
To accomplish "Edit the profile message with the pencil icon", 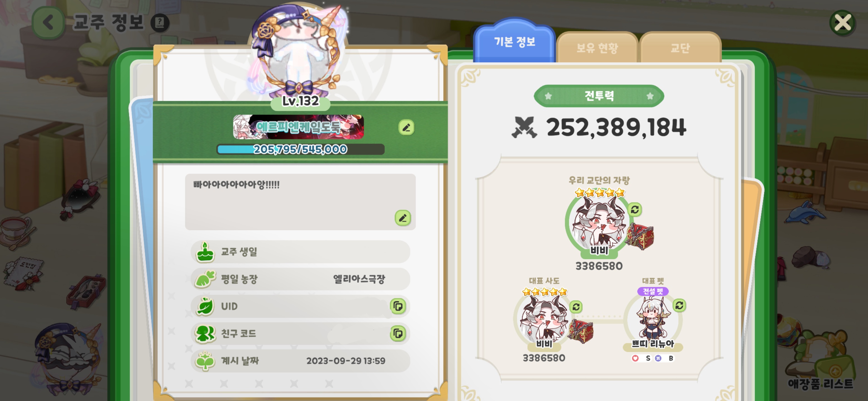I will point(403,218).
